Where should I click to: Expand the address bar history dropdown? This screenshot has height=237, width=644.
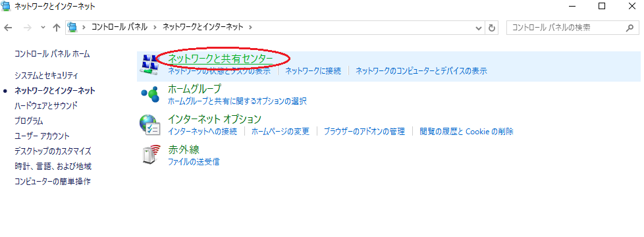479,28
